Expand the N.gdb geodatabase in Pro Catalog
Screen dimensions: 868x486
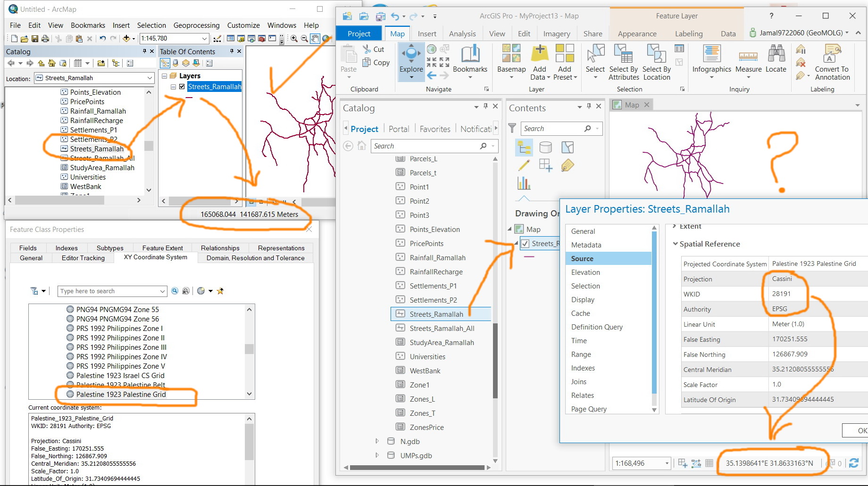[377, 441]
